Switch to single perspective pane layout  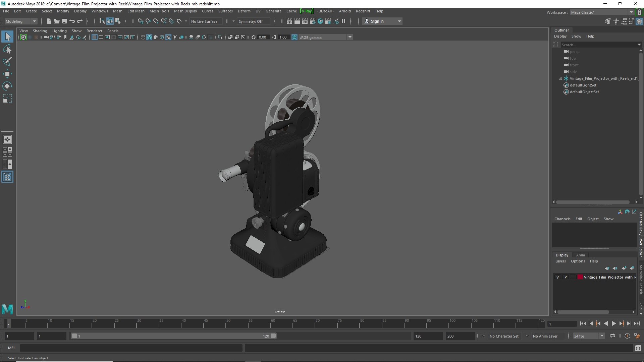pyautogui.click(x=7, y=139)
